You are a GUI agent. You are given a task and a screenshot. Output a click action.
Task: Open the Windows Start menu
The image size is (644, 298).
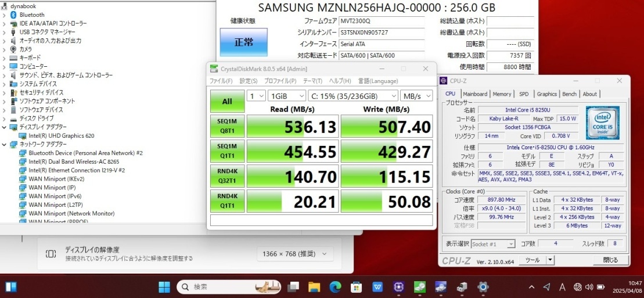(165, 286)
